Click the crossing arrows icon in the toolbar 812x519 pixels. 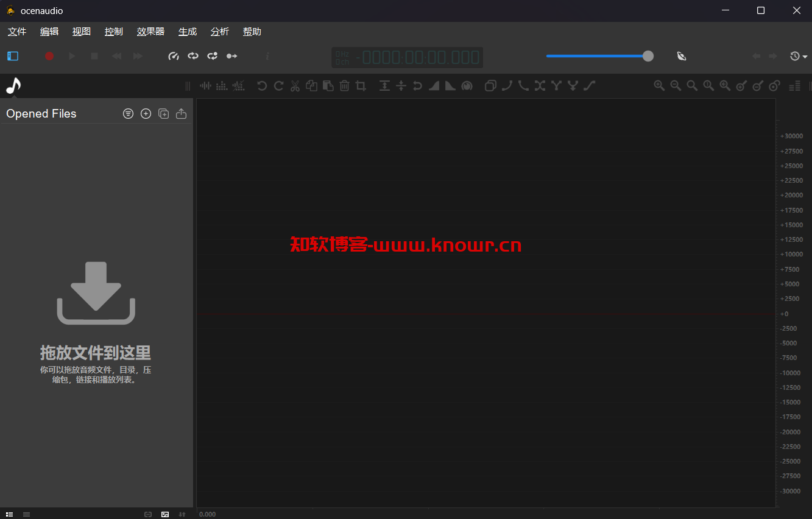click(540, 86)
